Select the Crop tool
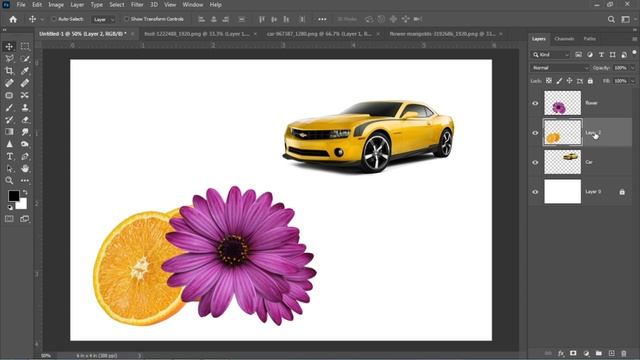 9,71
